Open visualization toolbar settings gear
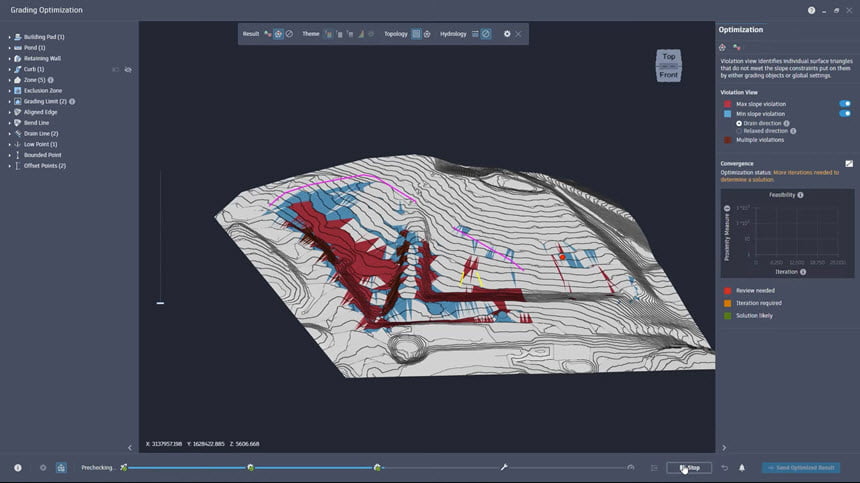The width and height of the screenshot is (860, 483). (507, 34)
